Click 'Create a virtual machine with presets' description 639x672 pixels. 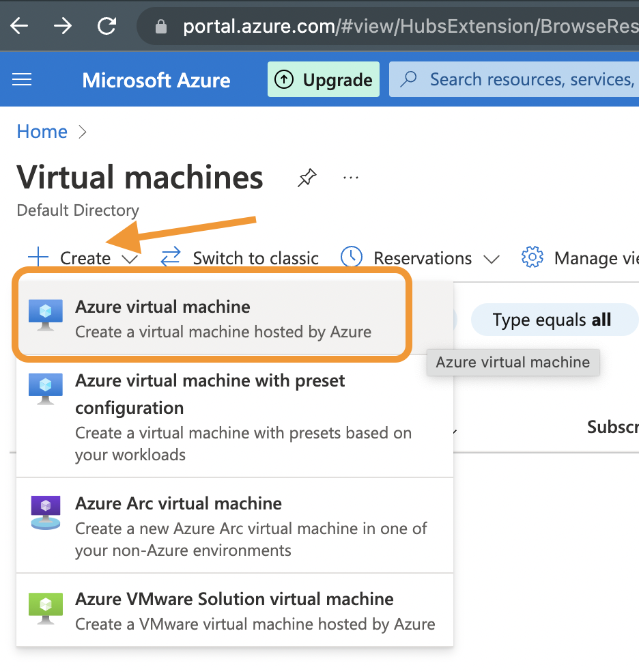pos(243,444)
